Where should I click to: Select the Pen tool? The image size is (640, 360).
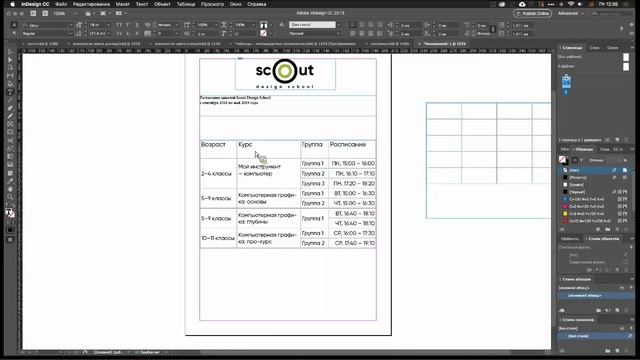pyautogui.click(x=10, y=108)
